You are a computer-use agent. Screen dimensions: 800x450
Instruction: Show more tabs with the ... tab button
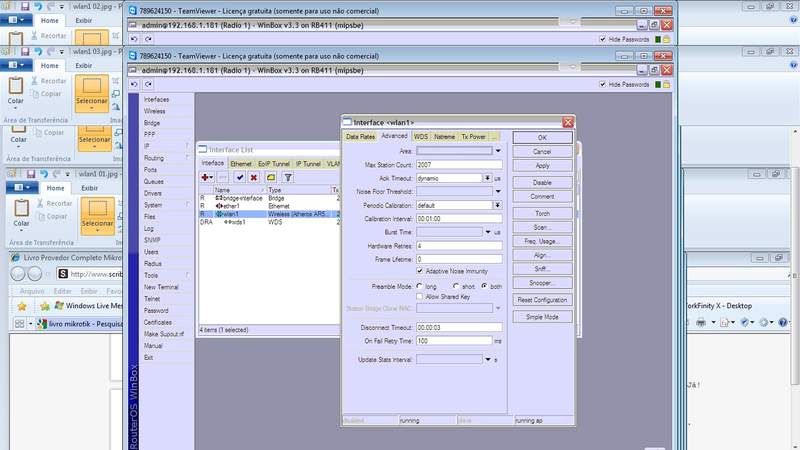pyautogui.click(x=494, y=137)
